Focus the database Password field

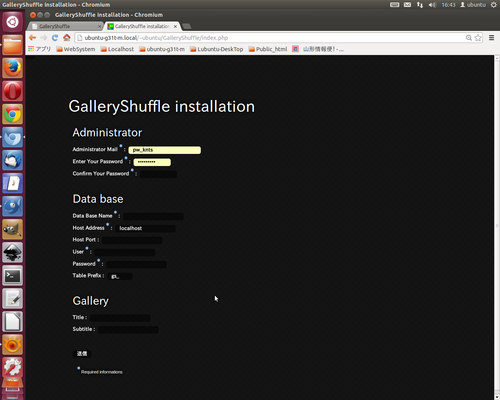tap(136, 264)
